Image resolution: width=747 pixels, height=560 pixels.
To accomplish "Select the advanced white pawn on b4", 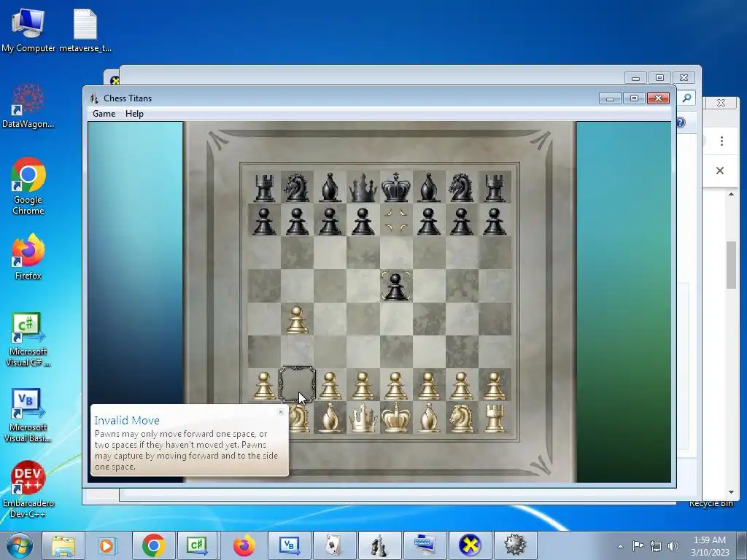I will (x=297, y=319).
